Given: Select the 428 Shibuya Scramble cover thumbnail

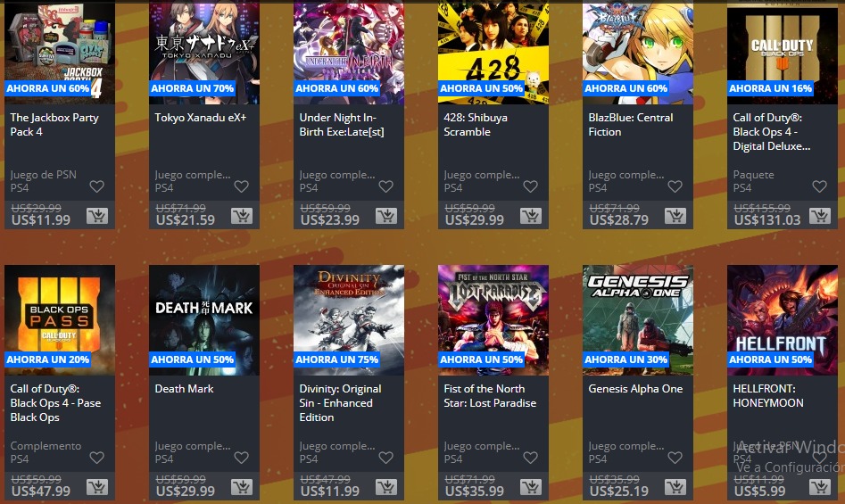Looking at the screenshot, I should click(493, 53).
